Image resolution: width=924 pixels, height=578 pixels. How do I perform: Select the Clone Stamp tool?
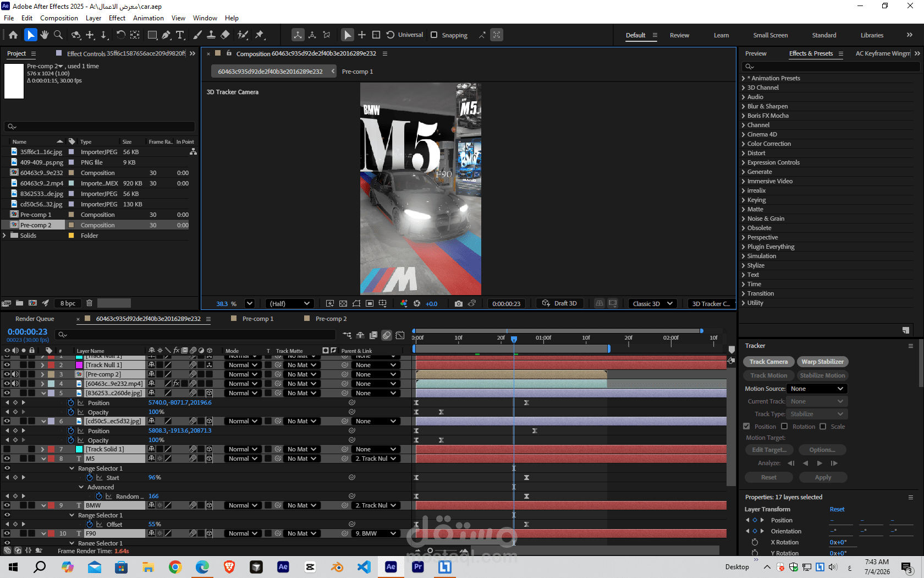211,35
